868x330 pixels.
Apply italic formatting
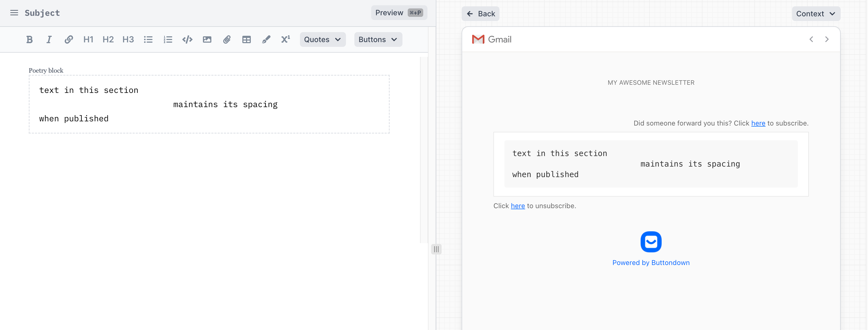(x=49, y=39)
